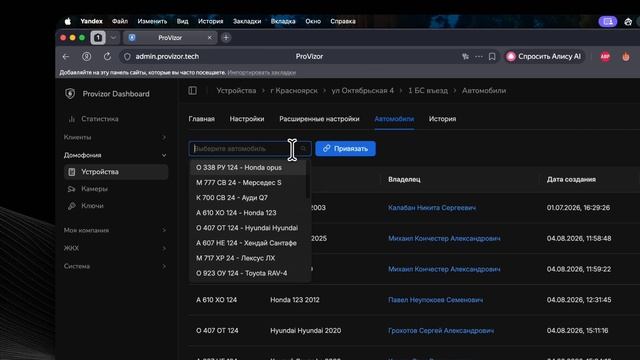
Task: Go to г Красноярск breadcrumb
Action: [294, 91]
